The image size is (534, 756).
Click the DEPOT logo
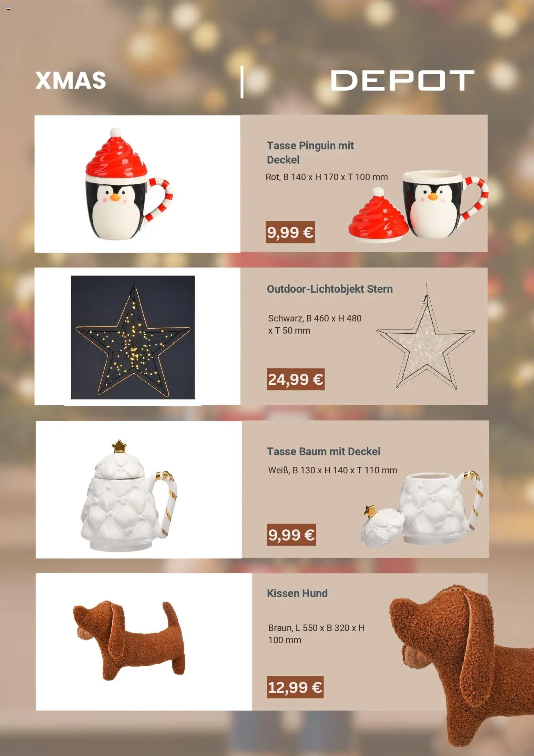pyautogui.click(x=402, y=80)
